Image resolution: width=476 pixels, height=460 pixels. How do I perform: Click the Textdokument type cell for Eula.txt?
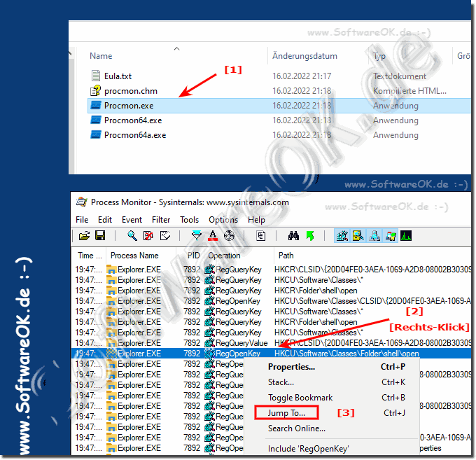pos(400,76)
